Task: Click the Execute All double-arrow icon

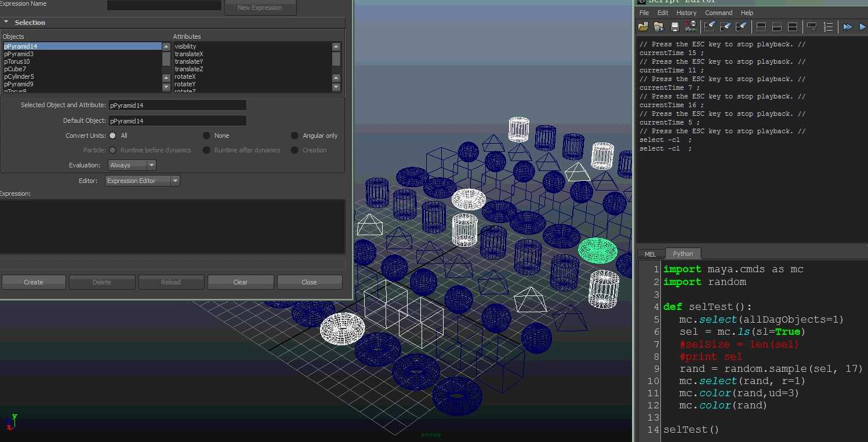Action: click(848, 27)
